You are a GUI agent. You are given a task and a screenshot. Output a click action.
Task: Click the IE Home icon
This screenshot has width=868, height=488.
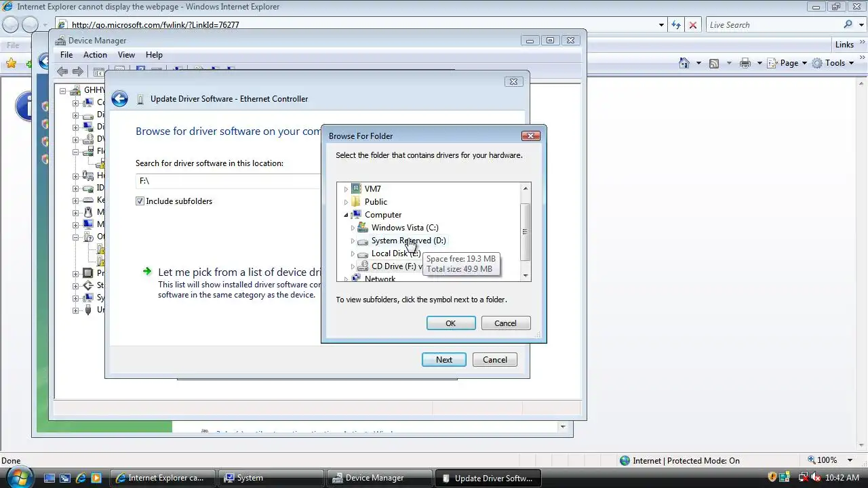click(684, 63)
